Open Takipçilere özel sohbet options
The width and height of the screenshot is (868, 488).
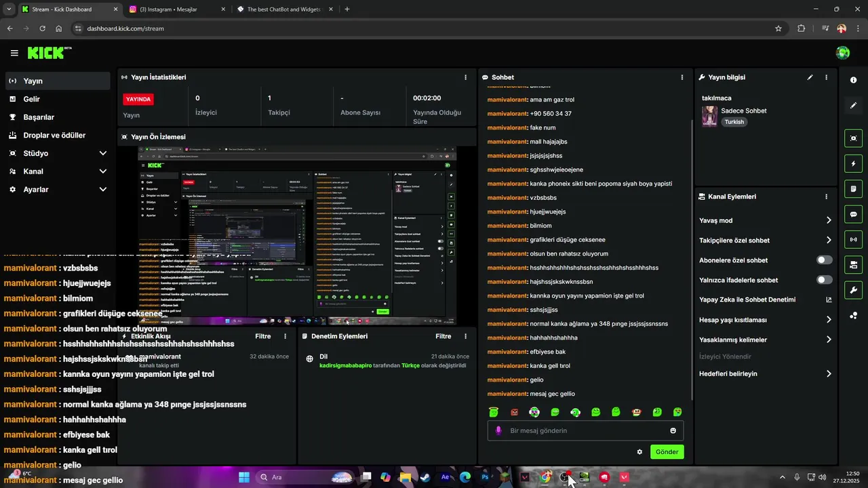(829, 240)
